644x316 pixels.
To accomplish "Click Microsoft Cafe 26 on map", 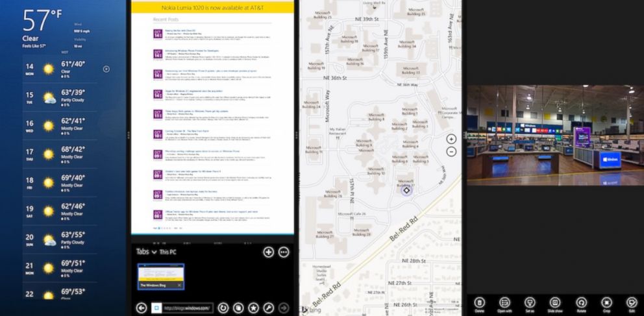I will coord(352,214).
